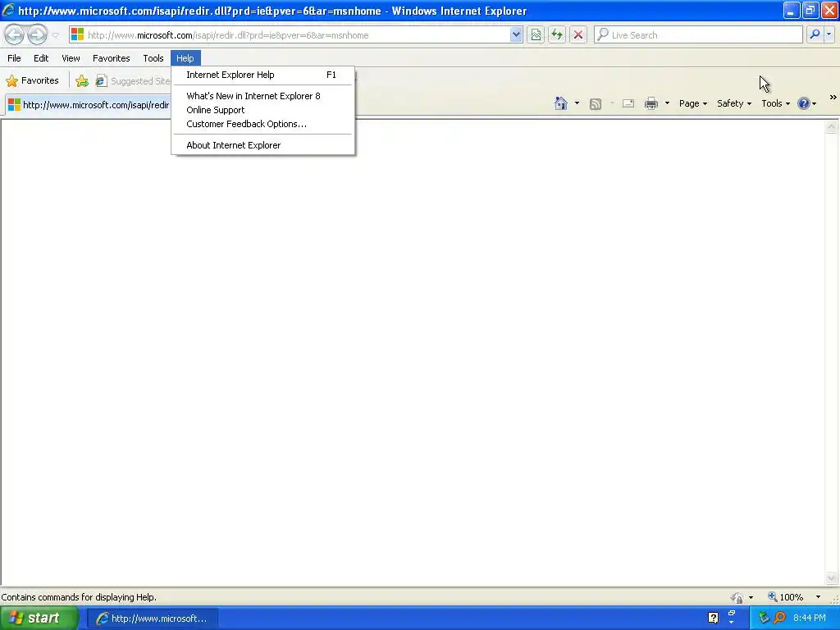Open the View menu
The image size is (840, 630).
tap(71, 58)
